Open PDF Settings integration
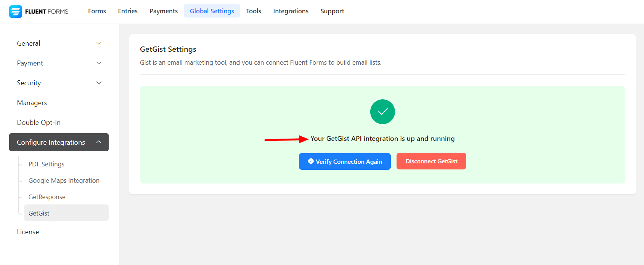This screenshot has height=265, width=644. [47, 164]
